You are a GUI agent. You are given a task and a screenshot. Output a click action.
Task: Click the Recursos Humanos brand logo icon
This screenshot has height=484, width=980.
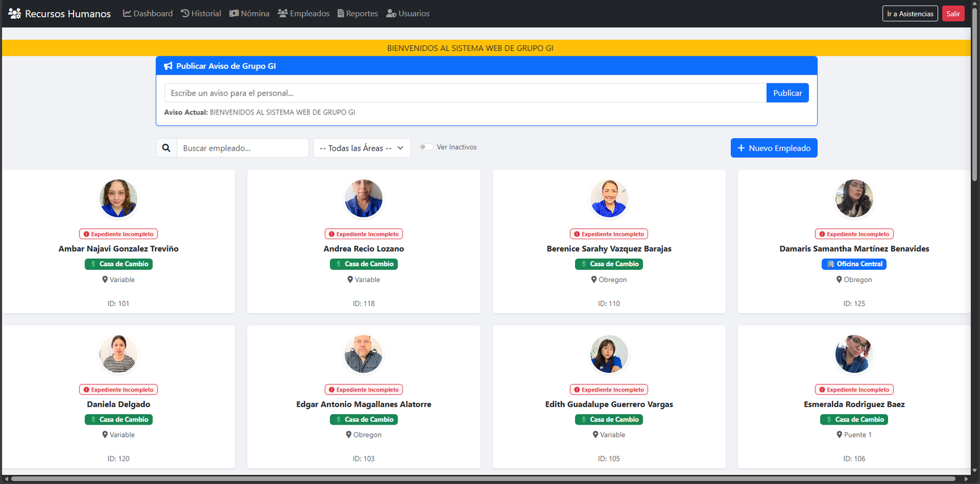(x=15, y=13)
